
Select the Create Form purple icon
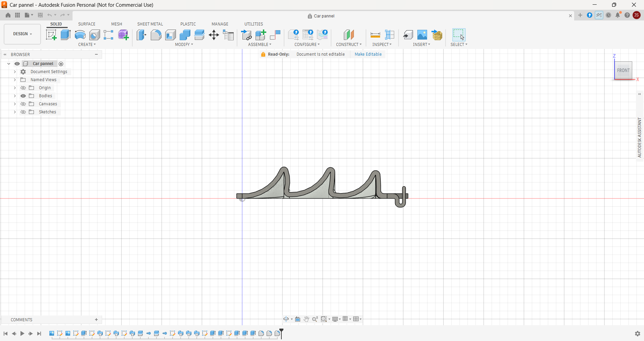click(123, 35)
